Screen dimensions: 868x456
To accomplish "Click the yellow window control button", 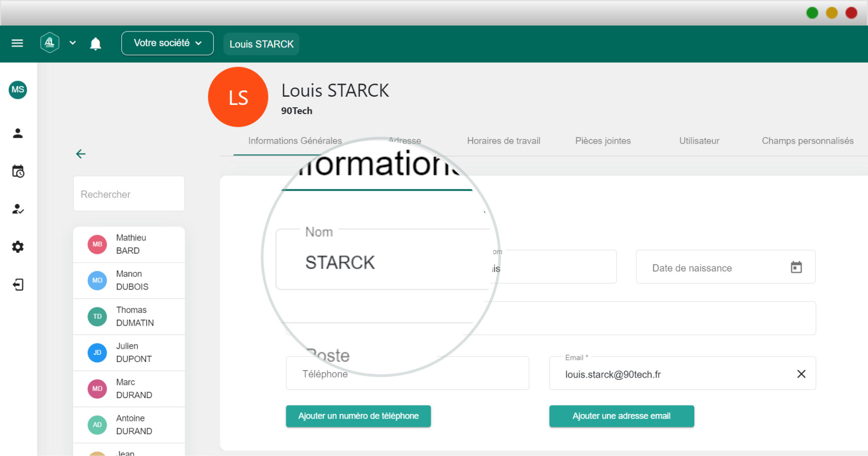I will [x=832, y=13].
